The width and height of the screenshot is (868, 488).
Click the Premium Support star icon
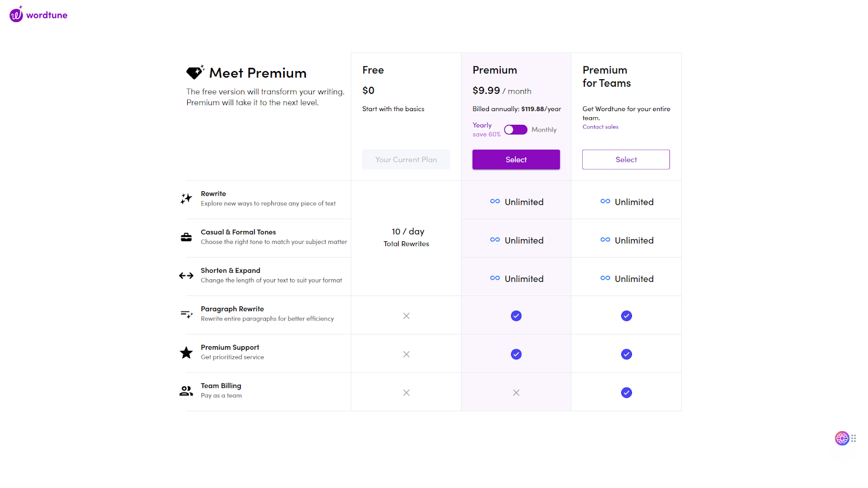[186, 352]
